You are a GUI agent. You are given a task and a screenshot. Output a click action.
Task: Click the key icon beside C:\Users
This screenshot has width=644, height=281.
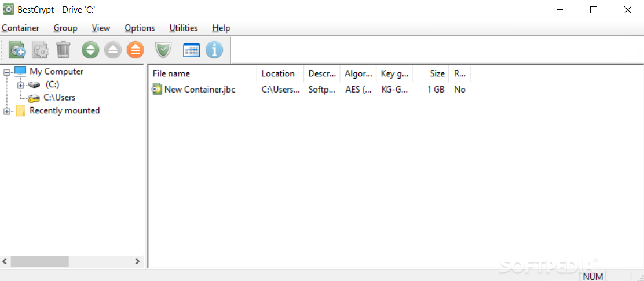34,98
